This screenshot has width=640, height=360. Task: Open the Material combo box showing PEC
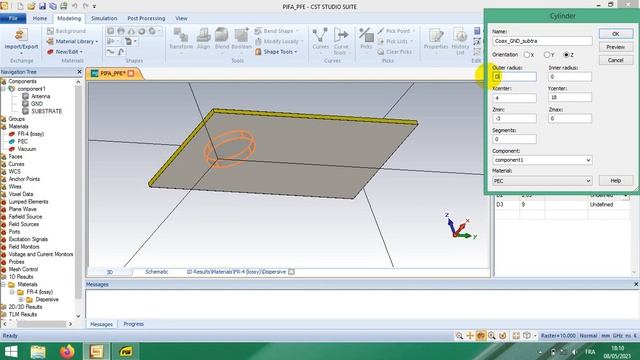(x=542, y=181)
